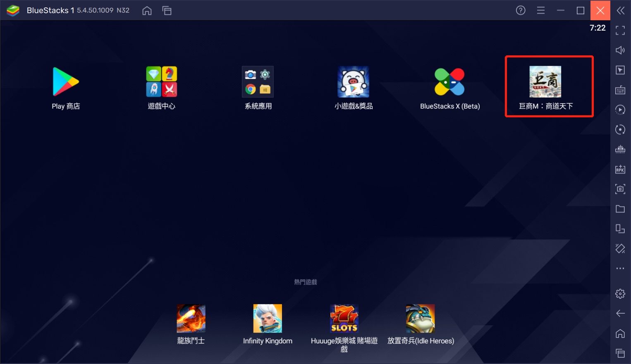Image resolution: width=631 pixels, height=364 pixels.
Task: Open sync operations circular icon
Action: [x=620, y=129]
